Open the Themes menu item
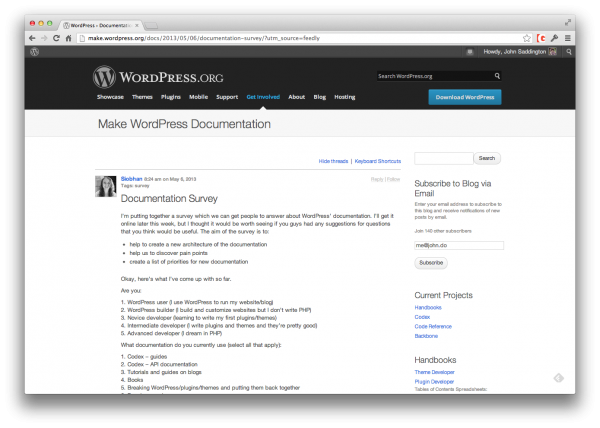This screenshot has width=600, height=428. [142, 97]
